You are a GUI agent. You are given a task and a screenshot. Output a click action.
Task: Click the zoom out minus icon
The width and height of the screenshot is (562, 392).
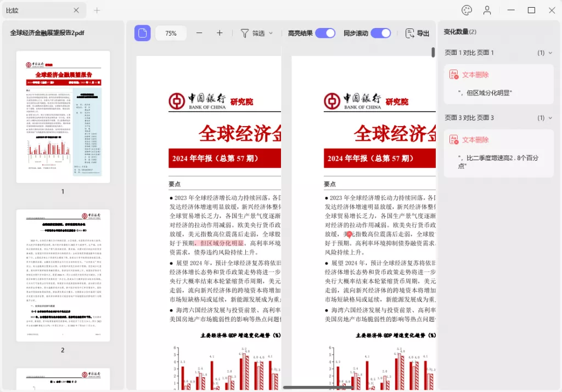[199, 33]
